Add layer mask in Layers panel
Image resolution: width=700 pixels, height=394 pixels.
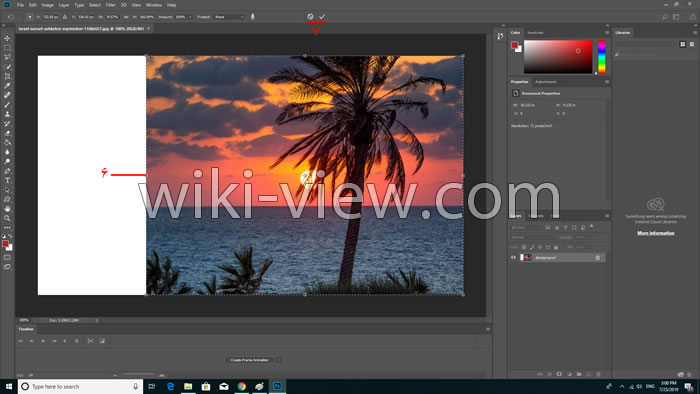coord(559,374)
